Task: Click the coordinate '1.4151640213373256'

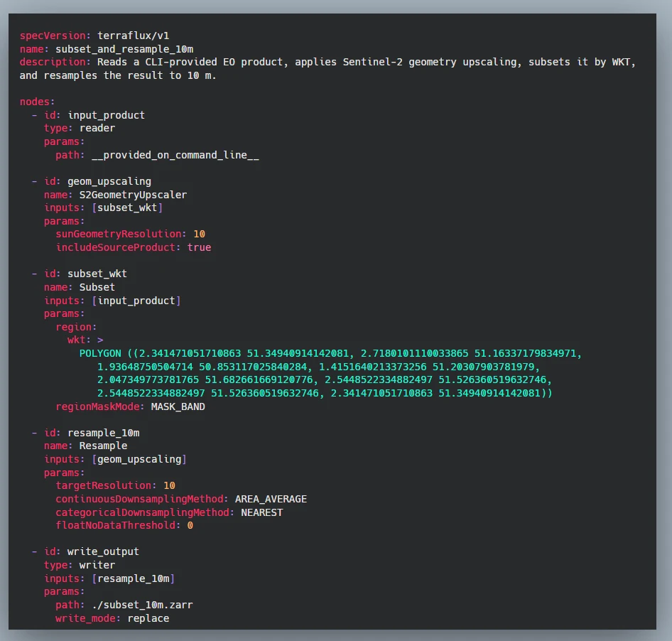Action: (x=373, y=367)
